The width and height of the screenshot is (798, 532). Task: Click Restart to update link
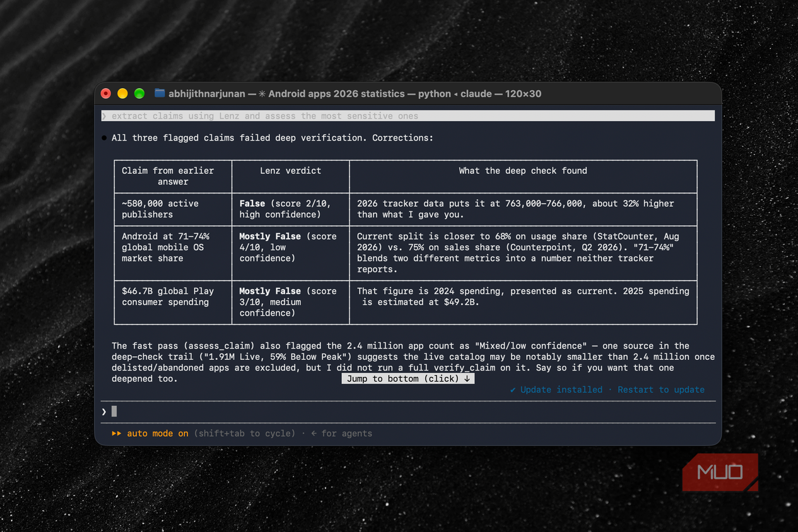click(x=661, y=390)
